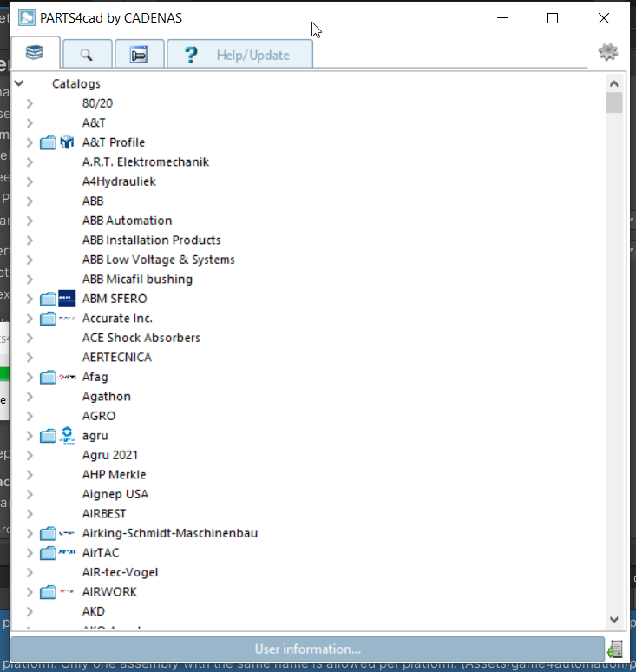Click the Accurate Inc. brand logo

(x=67, y=319)
